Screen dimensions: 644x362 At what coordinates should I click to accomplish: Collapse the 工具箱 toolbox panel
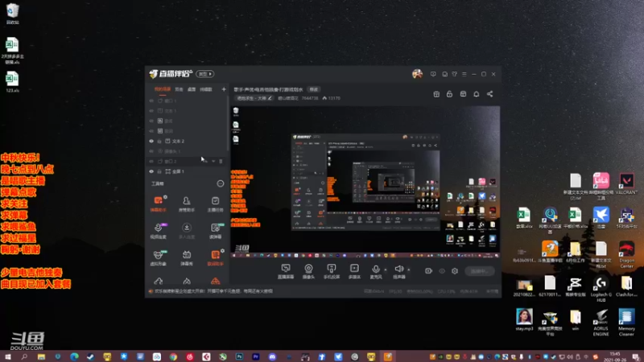point(220,183)
